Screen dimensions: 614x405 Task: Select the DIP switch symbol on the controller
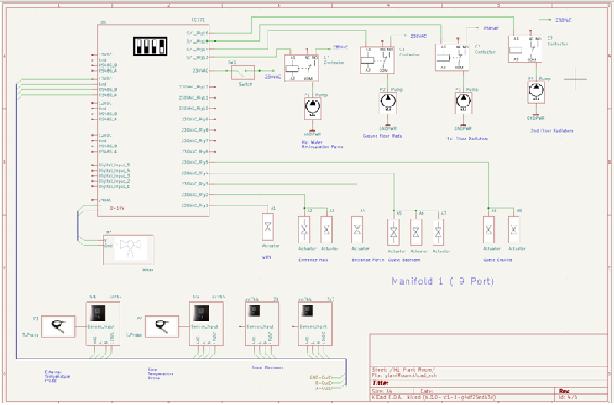150,46
